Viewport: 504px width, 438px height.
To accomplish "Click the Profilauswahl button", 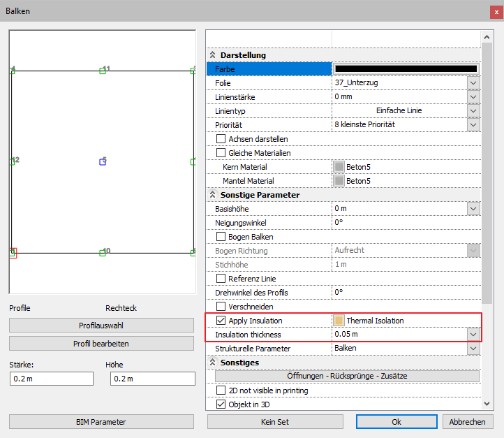I will tap(101, 326).
